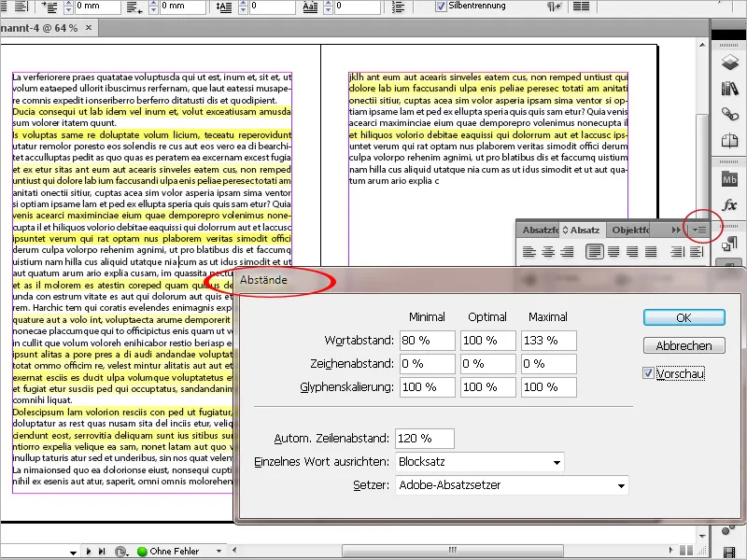The width and height of the screenshot is (747, 560).
Task: Click the double-arrow to show more tabs
Action: (x=676, y=230)
